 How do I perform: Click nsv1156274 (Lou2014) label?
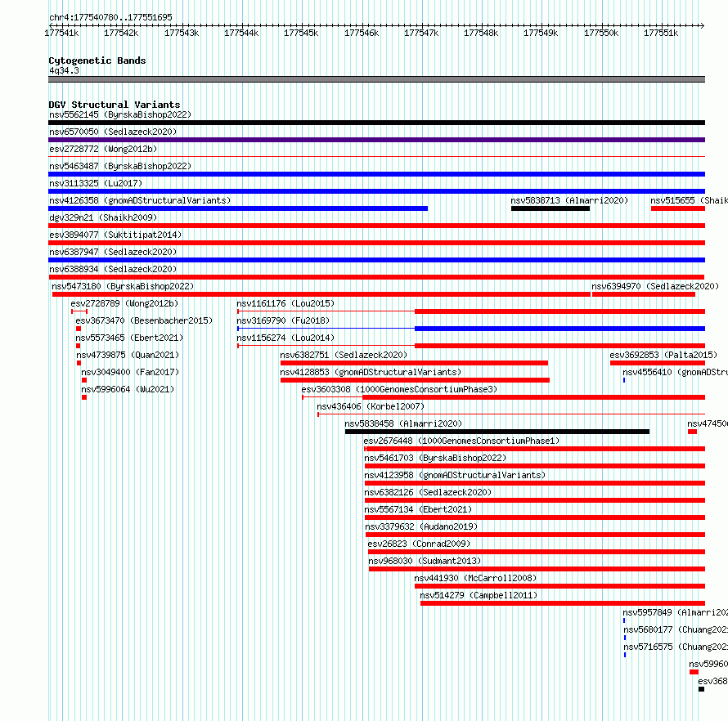[285, 338]
